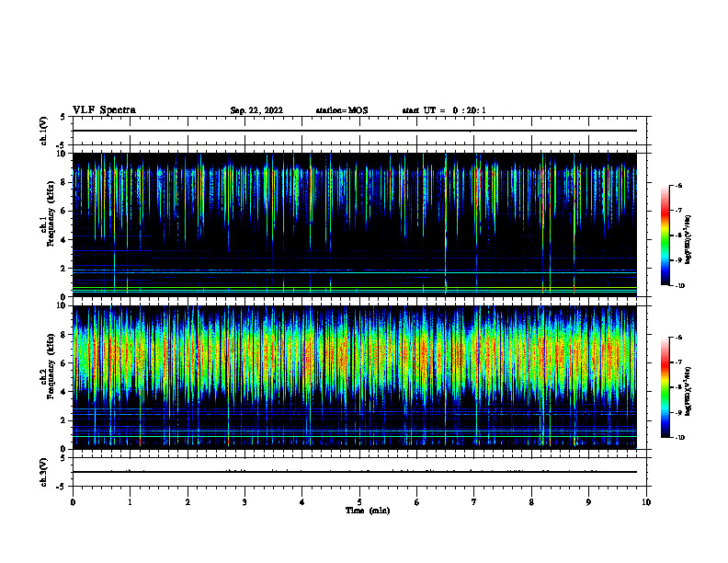Click time axis tick label "9"

pyautogui.click(x=588, y=502)
